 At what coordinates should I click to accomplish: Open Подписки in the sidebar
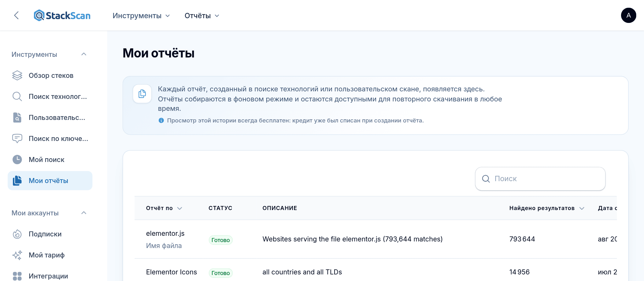(50, 234)
